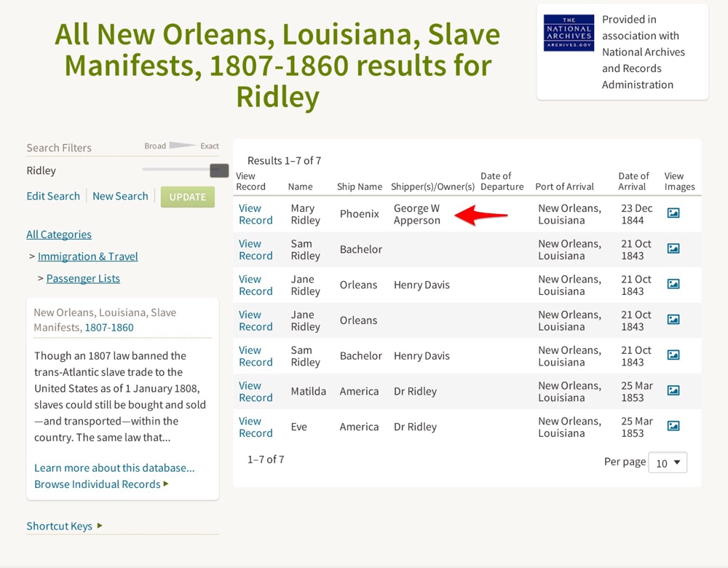Start a New Search
Image resolution: width=728 pixels, height=568 pixels.
[x=120, y=196]
